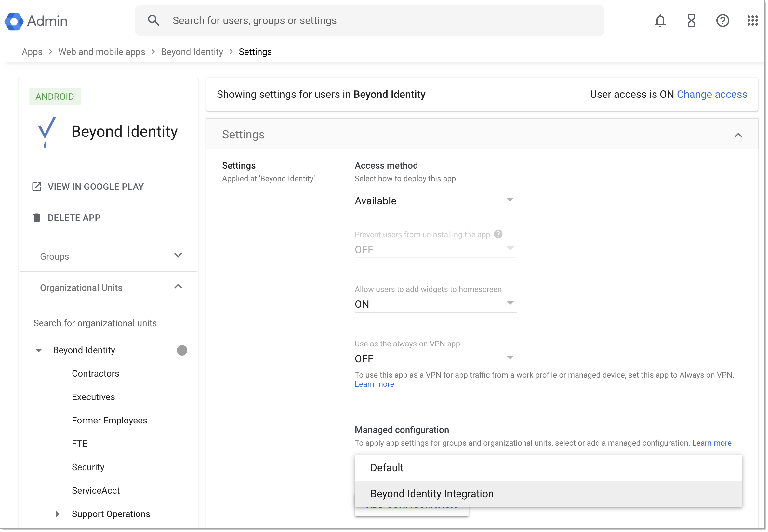The image size is (768, 532).
Task: Click the Search for organizational units field
Action: tap(107, 323)
